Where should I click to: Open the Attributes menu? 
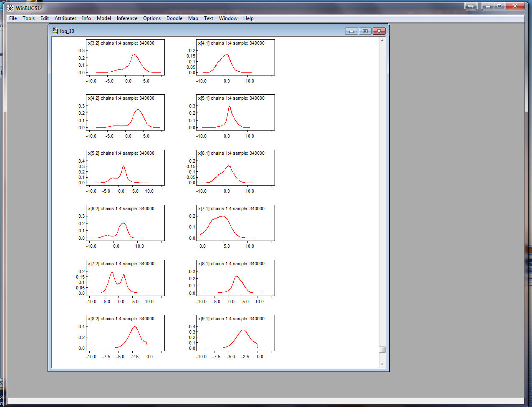pyautogui.click(x=66, y=18)
